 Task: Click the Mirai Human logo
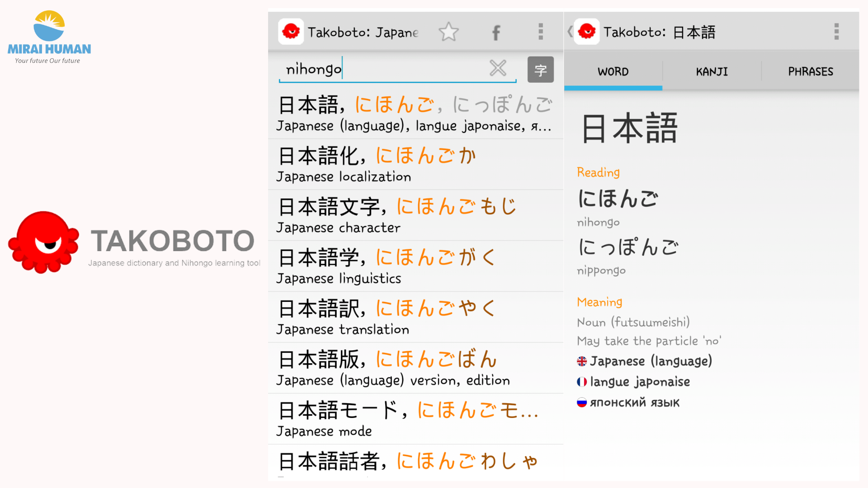[49, 38]
